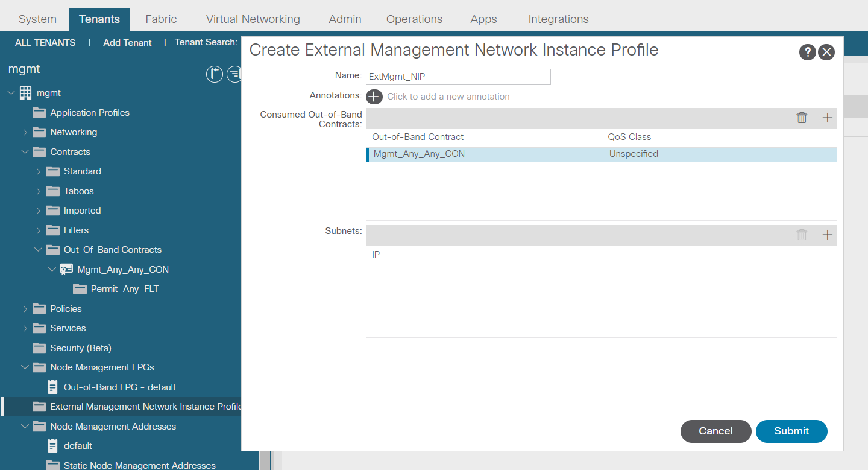868x470 pixels.
Task: Click the ALL TENANTS link
Action: [x=45, y=43]
